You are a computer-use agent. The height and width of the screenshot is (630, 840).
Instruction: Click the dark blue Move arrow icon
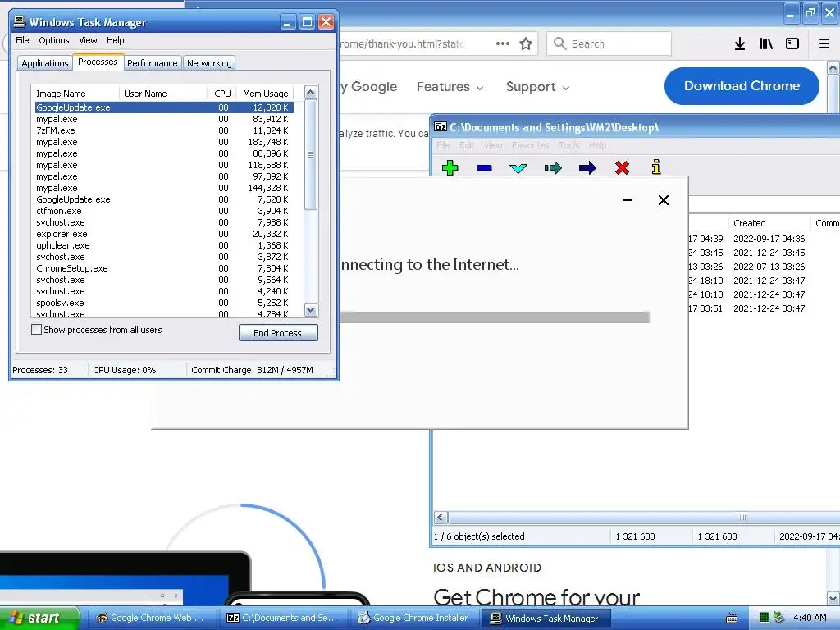pos(587,168)
